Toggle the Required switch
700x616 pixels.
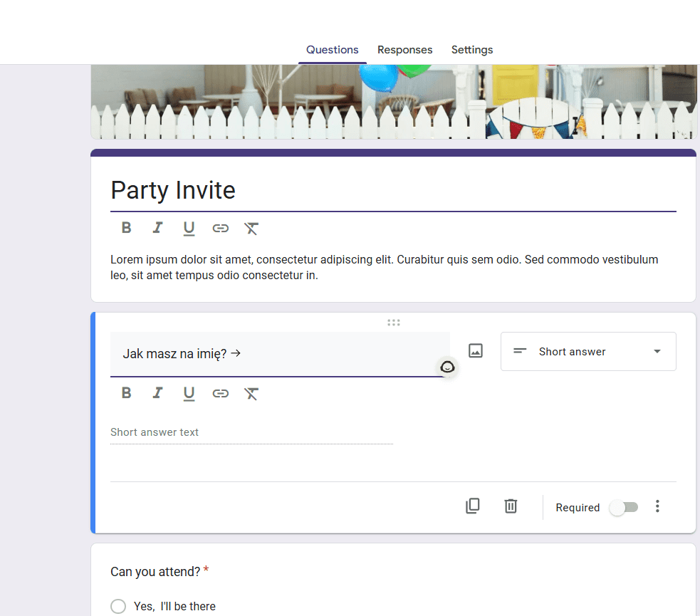pos(624,507)
